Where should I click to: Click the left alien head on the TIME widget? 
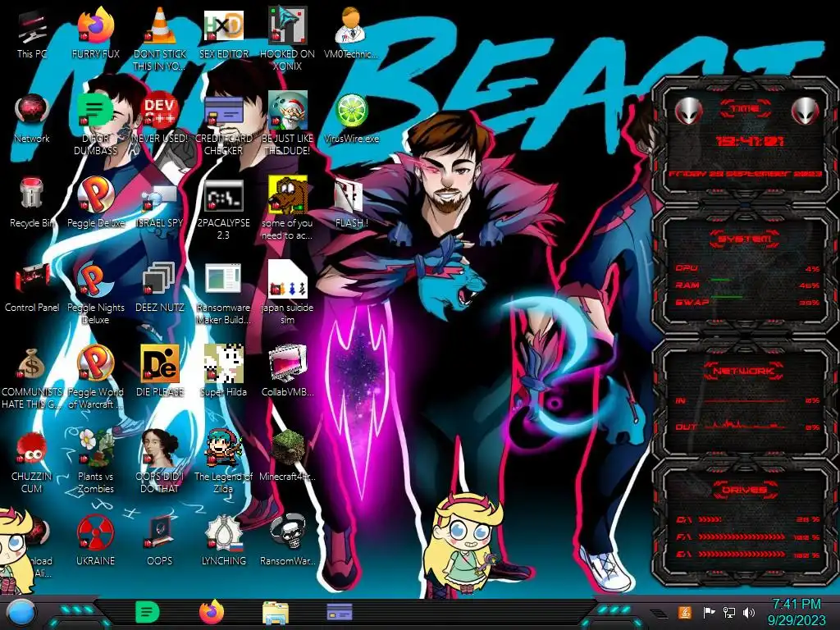(689, 111)
